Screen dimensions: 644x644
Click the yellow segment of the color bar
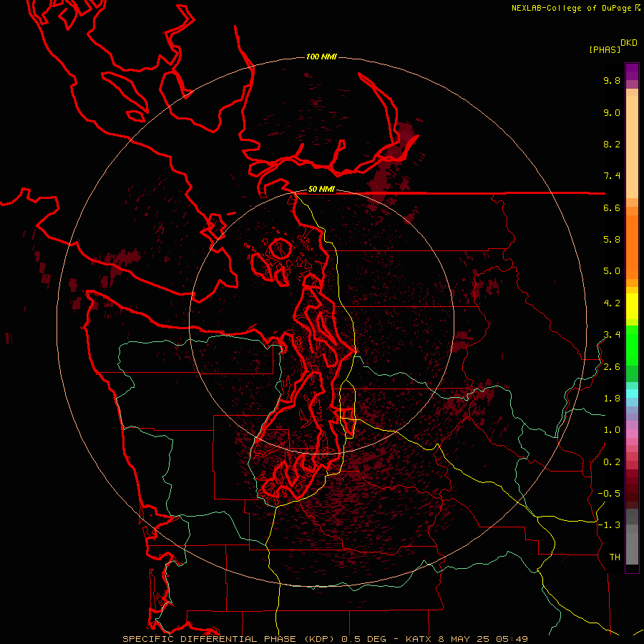tap(632, 306)
